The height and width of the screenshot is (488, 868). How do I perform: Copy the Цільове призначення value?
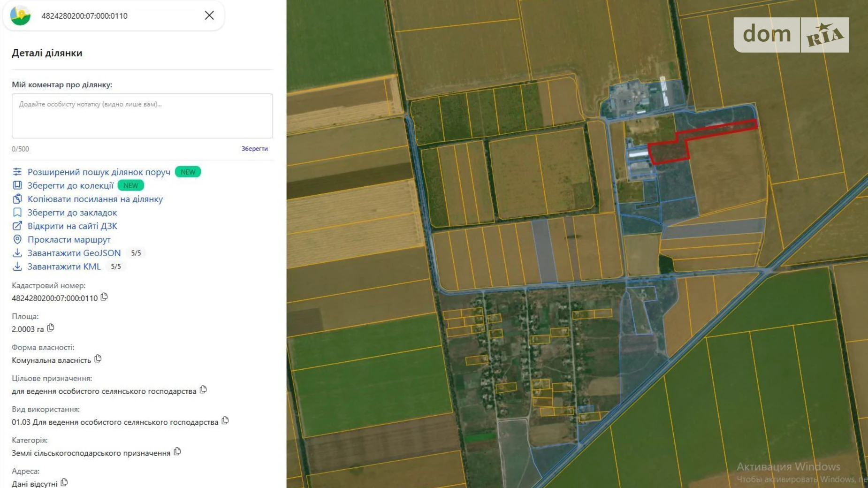(203, 390)
